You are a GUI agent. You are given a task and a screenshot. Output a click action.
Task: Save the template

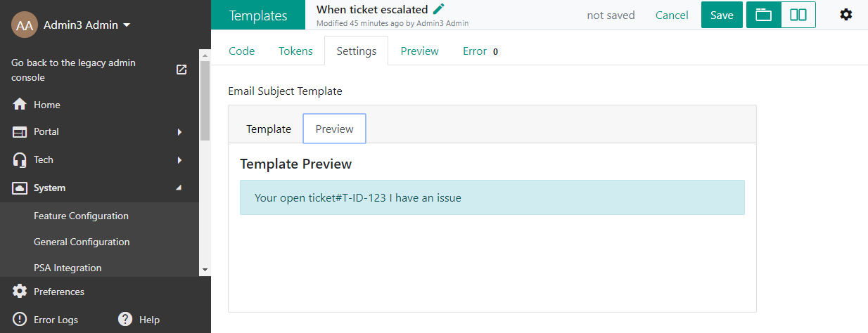722,15
